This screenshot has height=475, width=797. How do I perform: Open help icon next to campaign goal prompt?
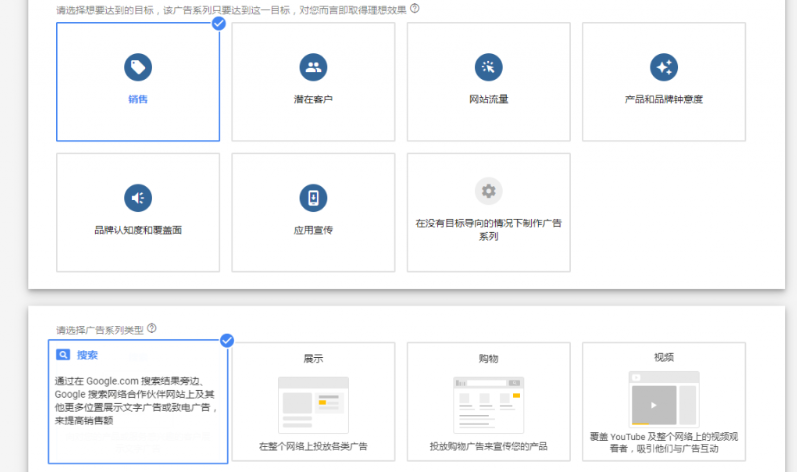tap(415, 9)
